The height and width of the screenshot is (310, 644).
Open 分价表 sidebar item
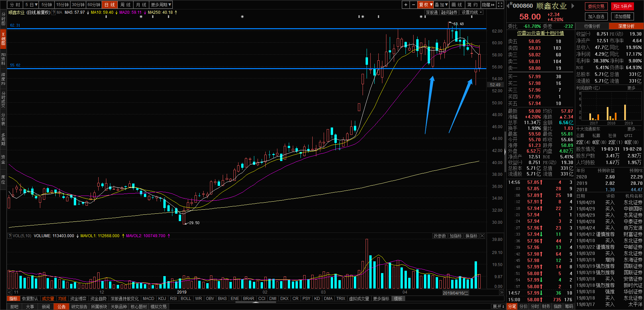point(3,119)
